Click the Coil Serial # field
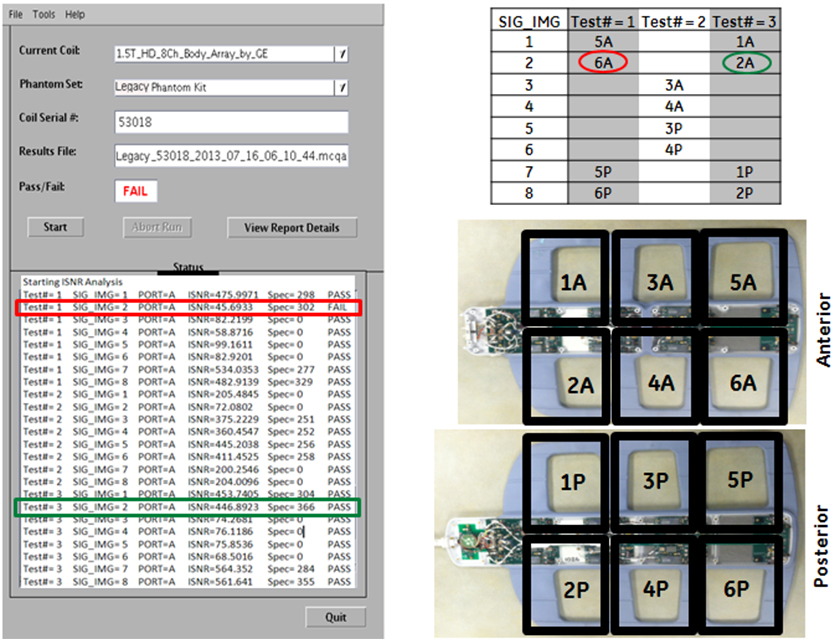The width and height of the screenshot is (840, 639). point(230,122)
